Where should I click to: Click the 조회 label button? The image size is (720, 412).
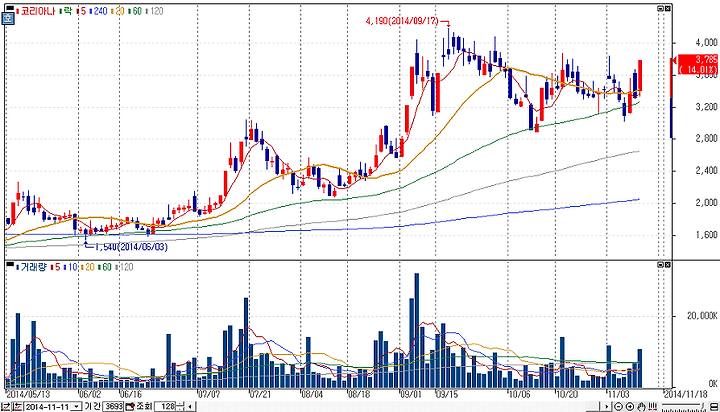pos(144,406)
